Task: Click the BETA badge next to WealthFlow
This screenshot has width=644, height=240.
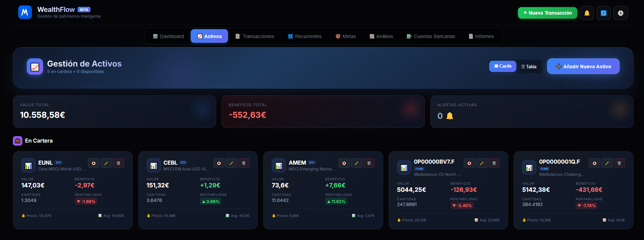Action: pyautogui.click(x=84, y=10)
